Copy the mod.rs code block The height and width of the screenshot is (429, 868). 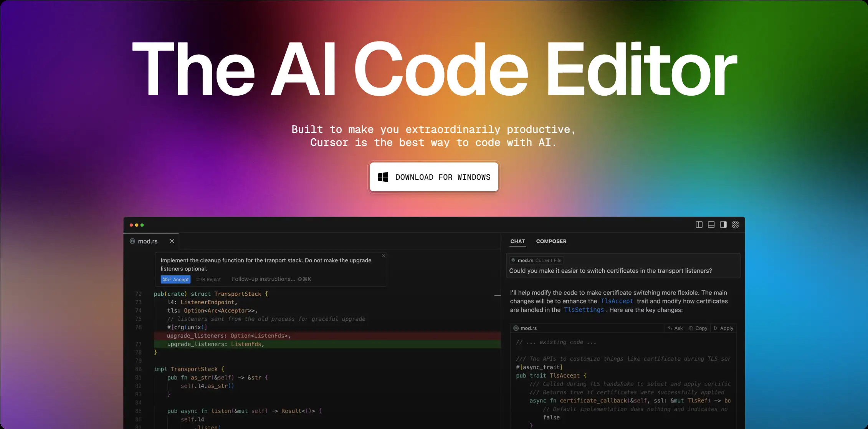[698, 328]
